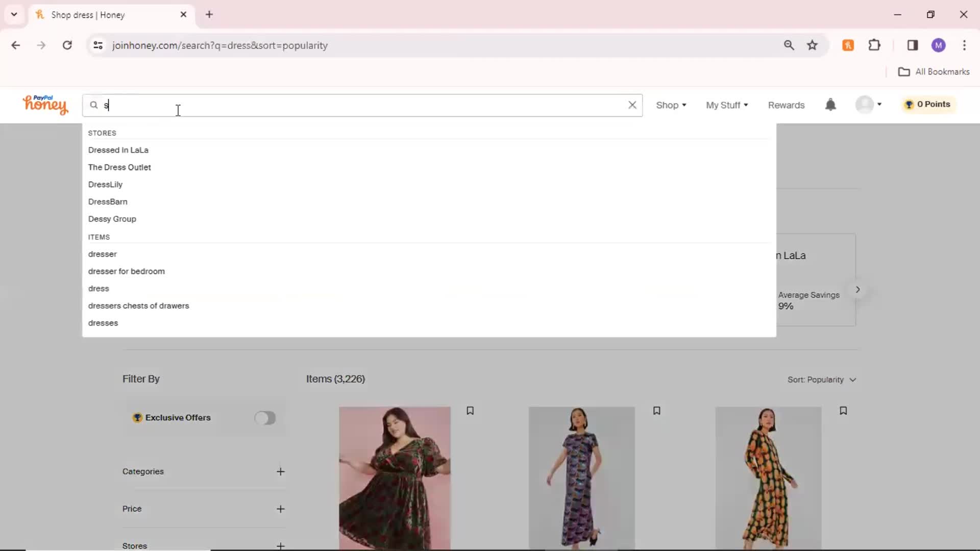Open the Honey extension icon

click(848, 45)
